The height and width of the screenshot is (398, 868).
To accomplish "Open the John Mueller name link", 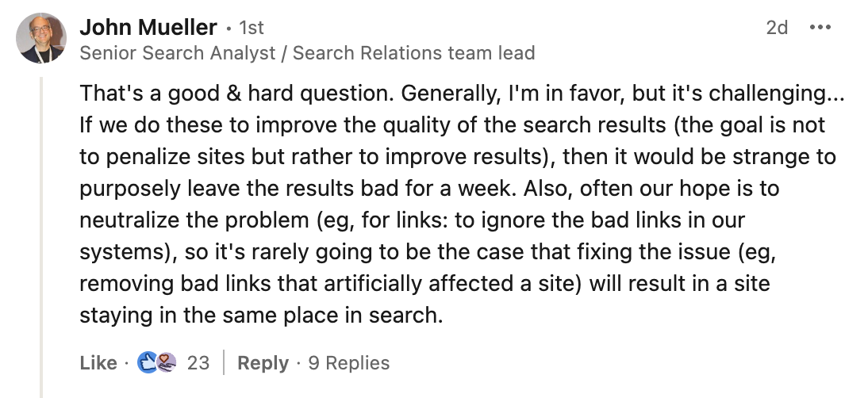I will click(148, 28).
